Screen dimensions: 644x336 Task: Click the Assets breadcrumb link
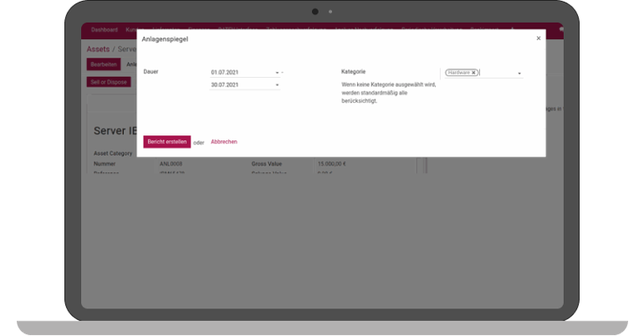(98, 49)
